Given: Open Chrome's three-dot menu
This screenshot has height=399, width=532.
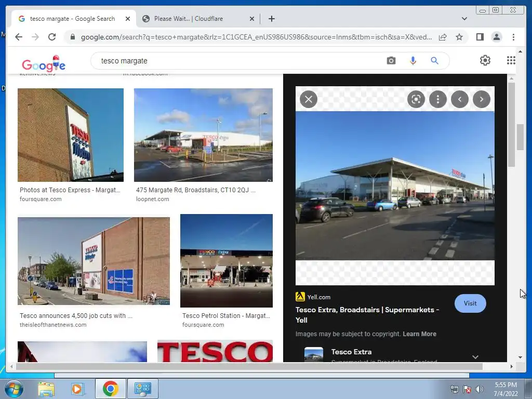Looking at the screenshot, I should pyautogui.click(x=513, y=37).
